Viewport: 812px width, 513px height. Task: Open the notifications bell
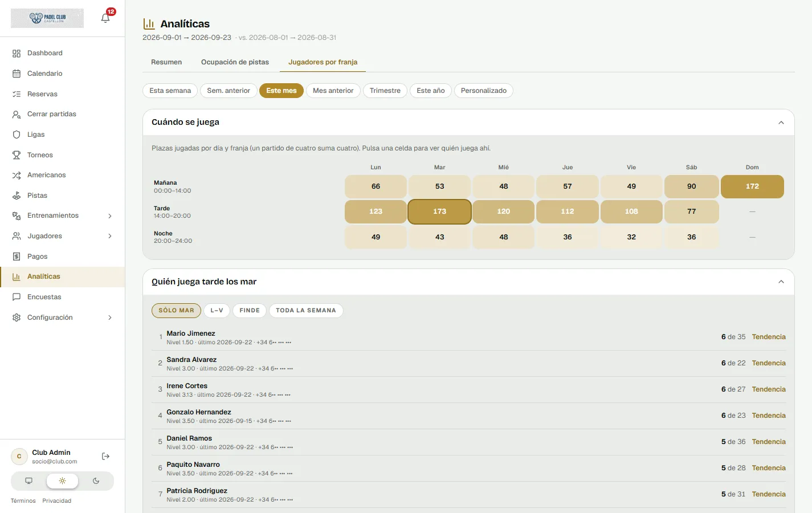105,18
